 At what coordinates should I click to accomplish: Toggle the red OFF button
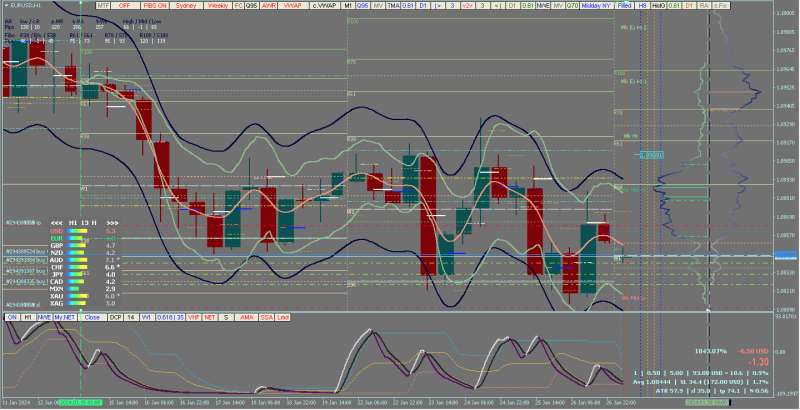pyautogui.click(x=124, y=6)
